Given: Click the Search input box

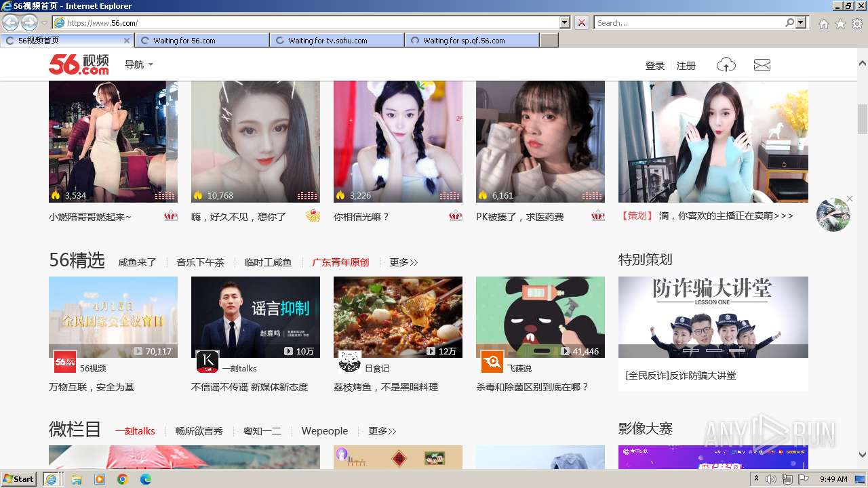Looking at the screenshot, I should (689, 22).
